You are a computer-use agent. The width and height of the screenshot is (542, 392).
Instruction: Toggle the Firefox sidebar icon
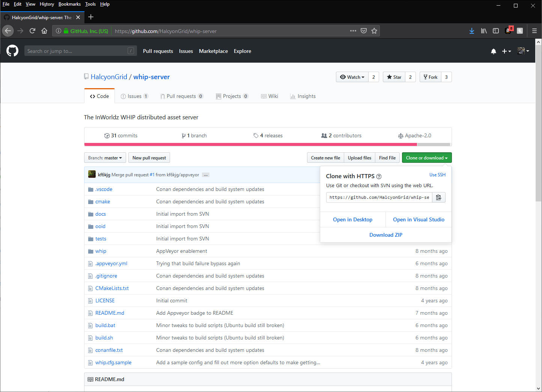tap(496, 31)
